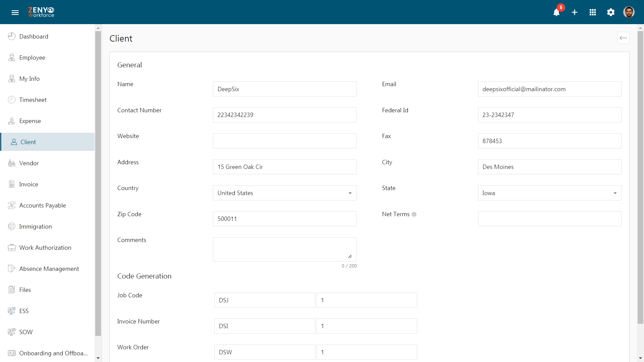Click the hamburger menu toggle icon
The width and height of the screenshot is (644, 362).
coord(15,12)
